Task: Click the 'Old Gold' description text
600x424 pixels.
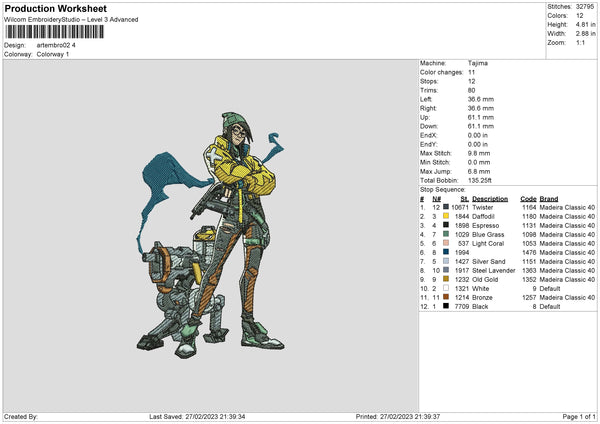Action: [x=485, y=279]
